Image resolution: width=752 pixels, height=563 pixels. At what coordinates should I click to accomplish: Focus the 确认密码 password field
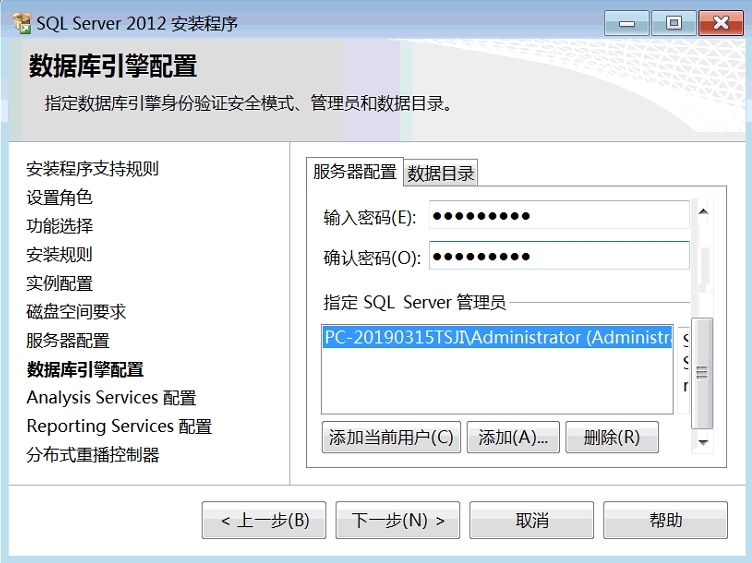[x=558, y=257]
